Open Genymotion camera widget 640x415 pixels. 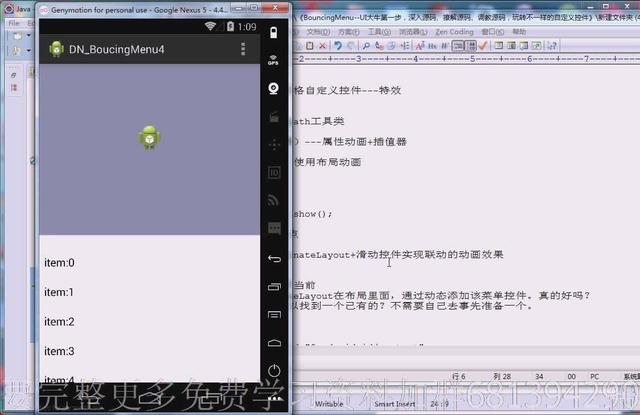click(273, 89)
